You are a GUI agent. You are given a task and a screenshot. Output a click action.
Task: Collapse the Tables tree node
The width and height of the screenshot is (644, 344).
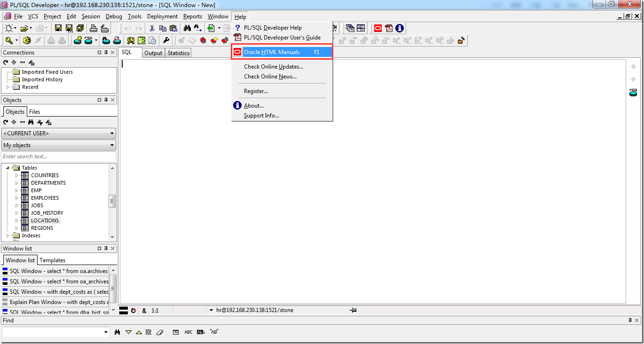coord(8,168)
